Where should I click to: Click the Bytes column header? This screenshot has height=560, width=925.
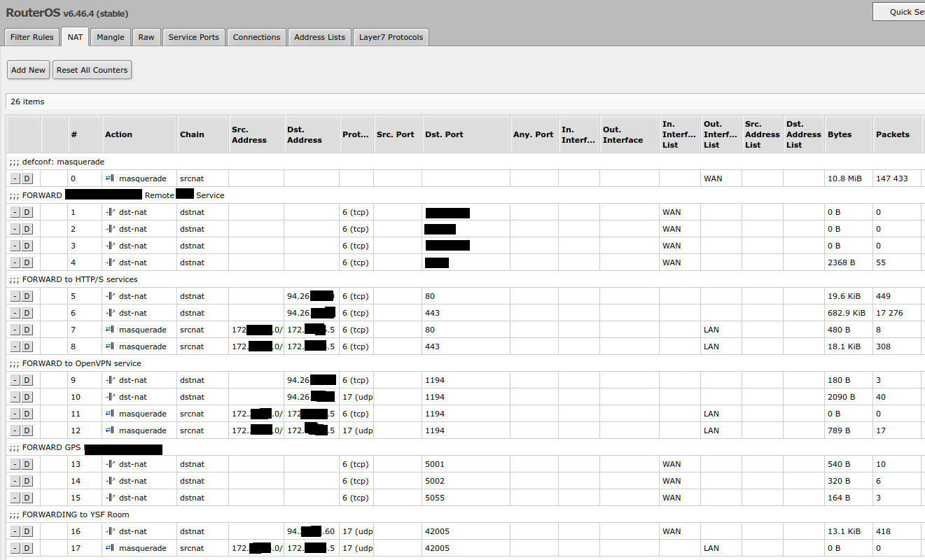839,134
